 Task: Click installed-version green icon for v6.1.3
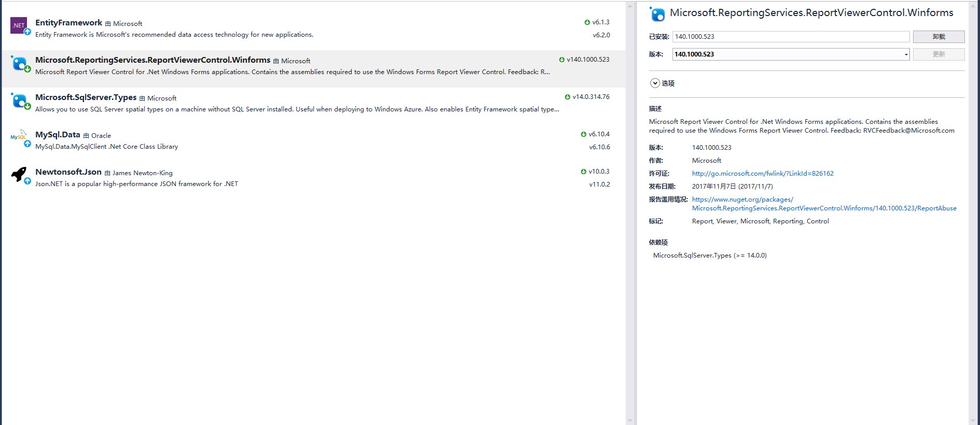(587, 22)
